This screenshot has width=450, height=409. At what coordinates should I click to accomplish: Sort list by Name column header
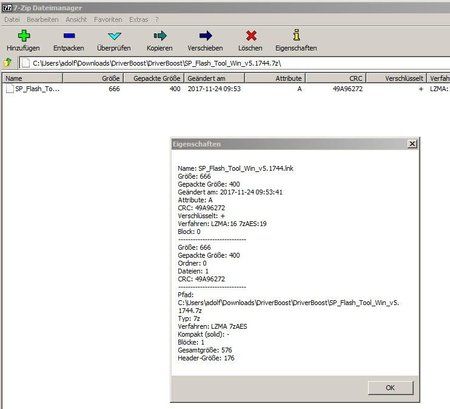pos(32,78)
